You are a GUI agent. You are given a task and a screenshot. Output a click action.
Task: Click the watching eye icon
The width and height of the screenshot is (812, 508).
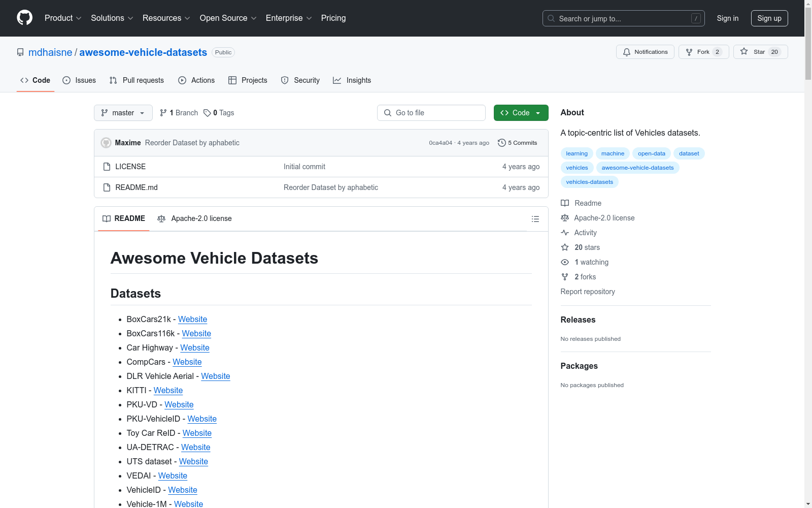[x=565, y=262]
